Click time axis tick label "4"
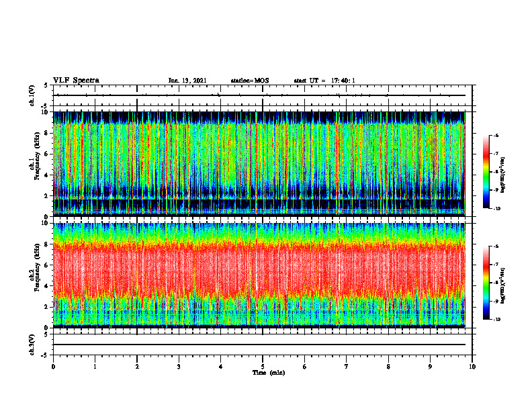Image resolution: width=532 pixels, height=411 pixels. pyautogui.click(x=221, y=367)
